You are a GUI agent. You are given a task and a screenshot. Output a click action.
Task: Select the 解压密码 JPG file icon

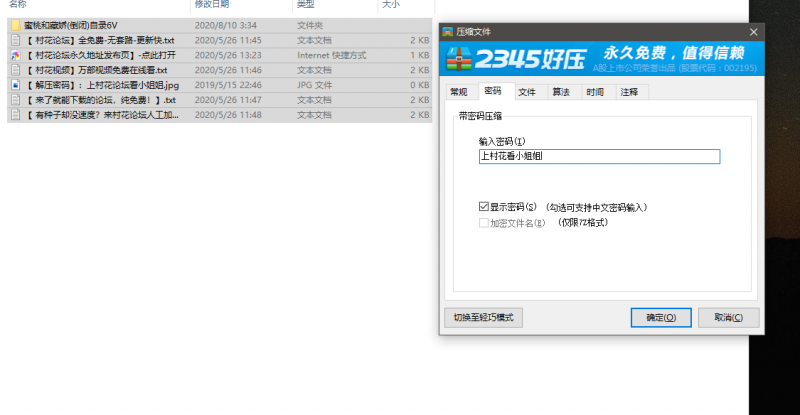click(x=15, y=85)
